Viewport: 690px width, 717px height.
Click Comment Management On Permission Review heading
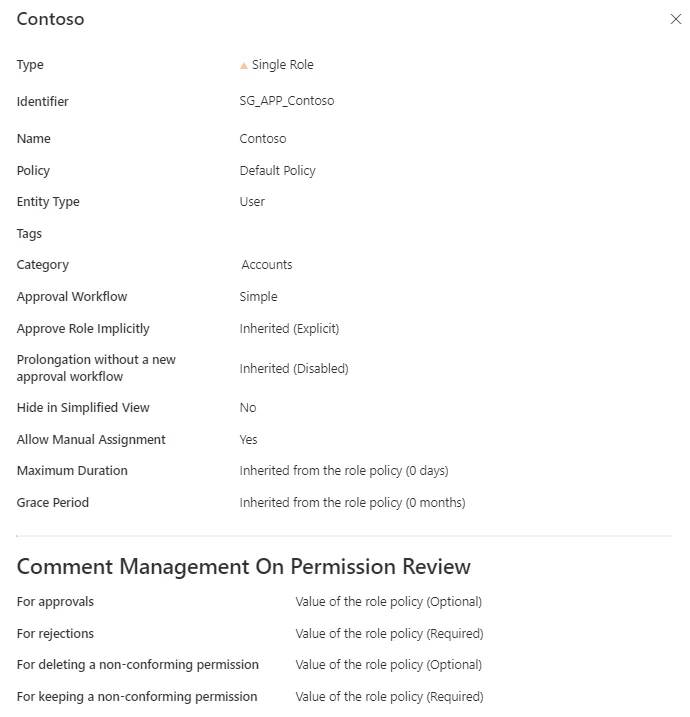click(x=244, y=567)
